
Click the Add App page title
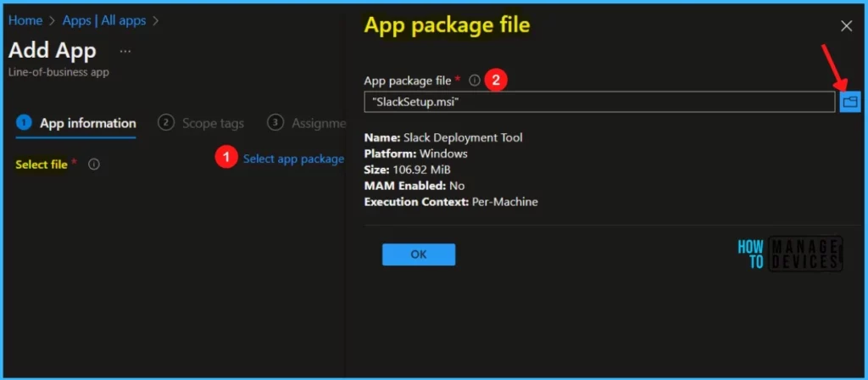coord(52,50)
